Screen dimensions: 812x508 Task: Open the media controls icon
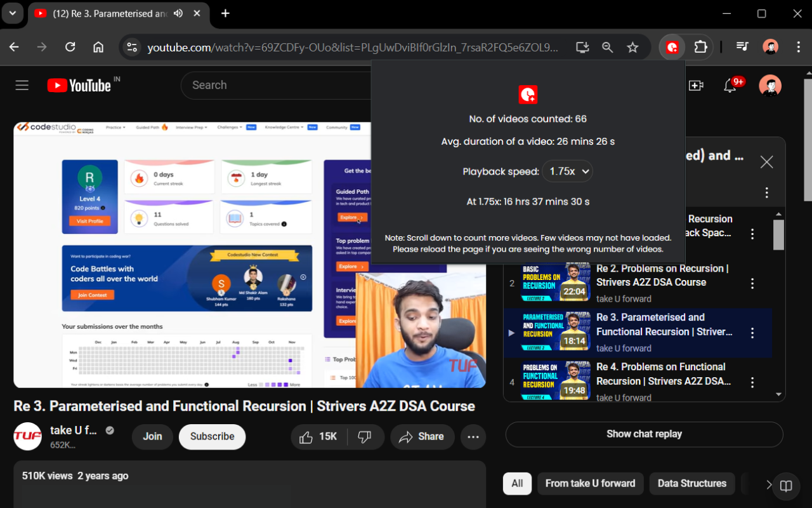(742, 47)
